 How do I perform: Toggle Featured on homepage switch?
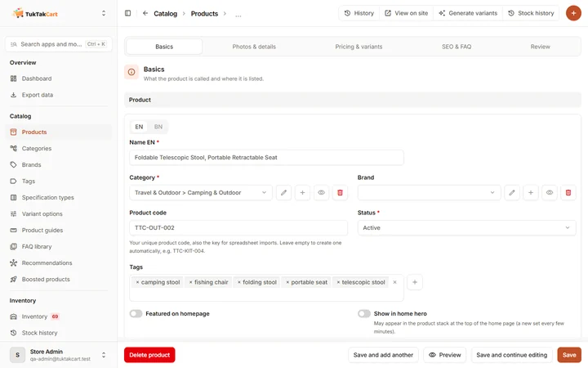[136, 313]
